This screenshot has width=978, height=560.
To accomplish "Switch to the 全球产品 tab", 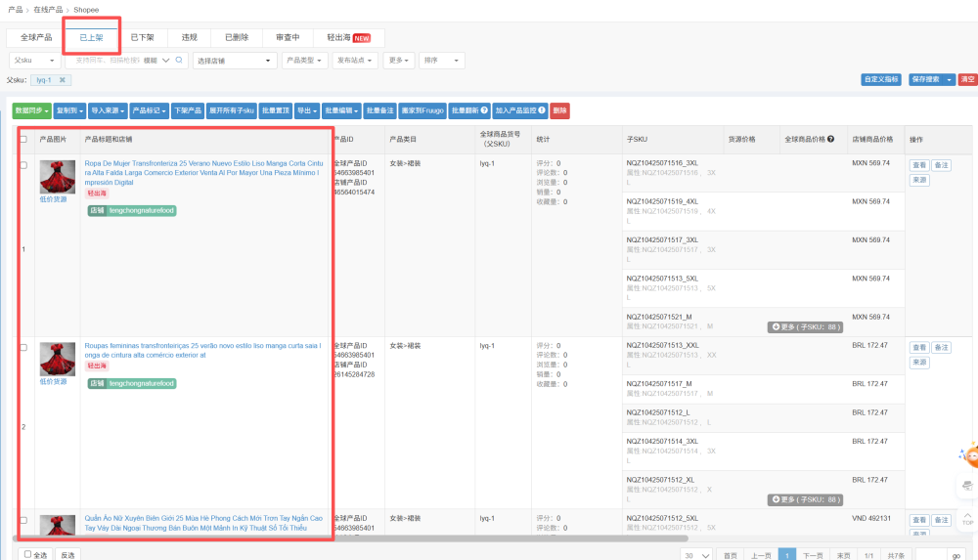I will (x=36, y=37).
